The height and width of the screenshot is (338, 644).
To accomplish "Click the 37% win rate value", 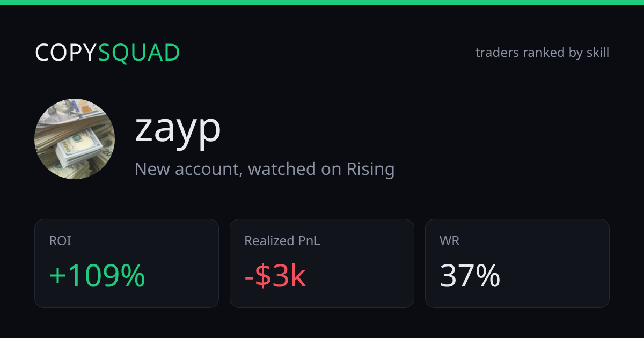I will pos(470,276).
